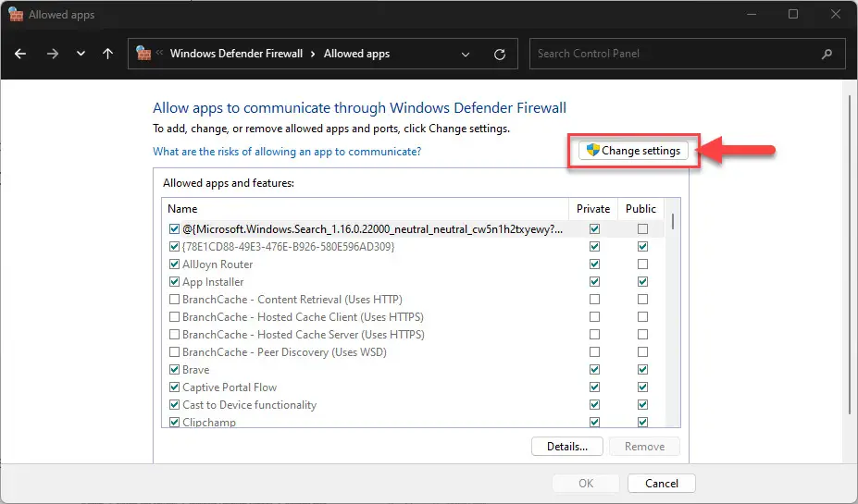Click the Back navigation arrow
This screenshot has width=858, height=504.
tap(20, 54)
